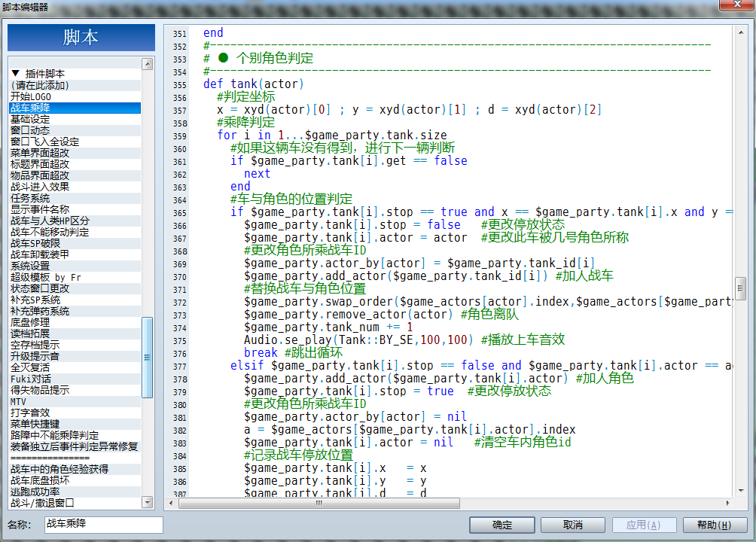Screen dimensions: 756x542
Task: Click code line 355 def tank(actor)
Action: 254,84
